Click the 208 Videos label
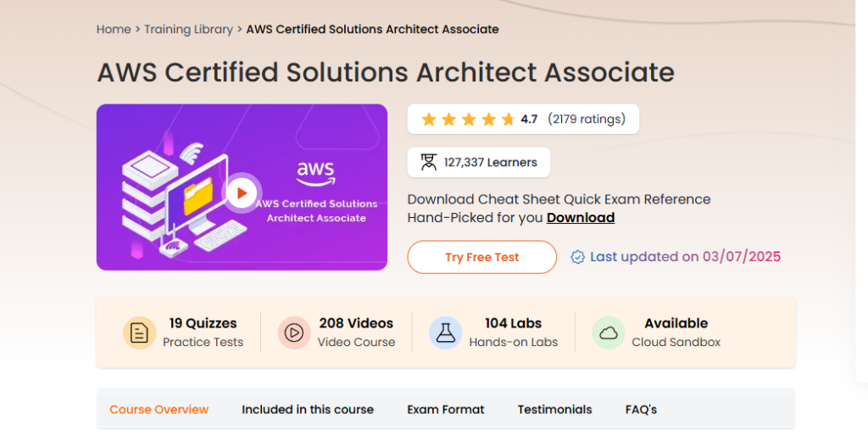This screenshot has width=868, height=436. [357, 323]
